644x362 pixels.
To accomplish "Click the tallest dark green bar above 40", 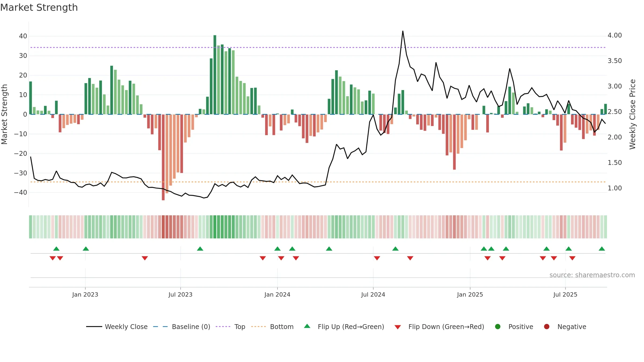I will pyautogui.click(x=215, y=75).
